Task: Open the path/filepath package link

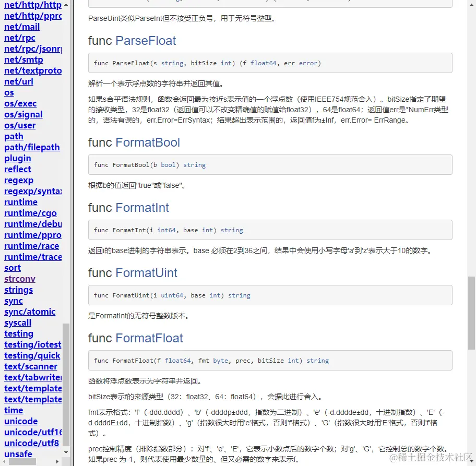Action: pyautogui.click(x=32, y=148)
